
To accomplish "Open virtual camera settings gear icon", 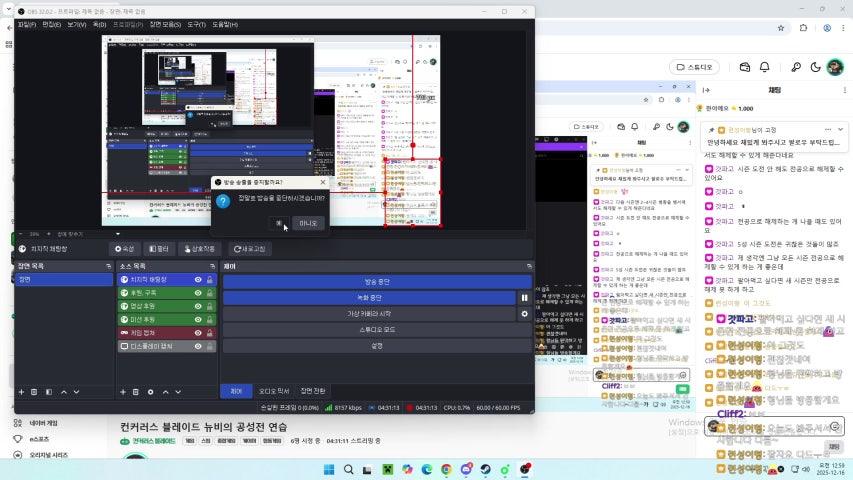I will [524, 313].
